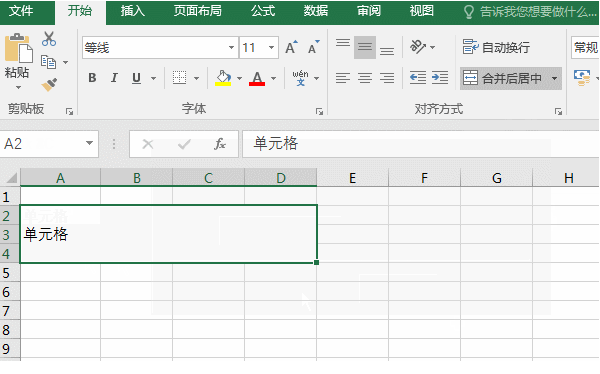
Task: Click the Increase Font Size icon
Action: tap(291, 47)
